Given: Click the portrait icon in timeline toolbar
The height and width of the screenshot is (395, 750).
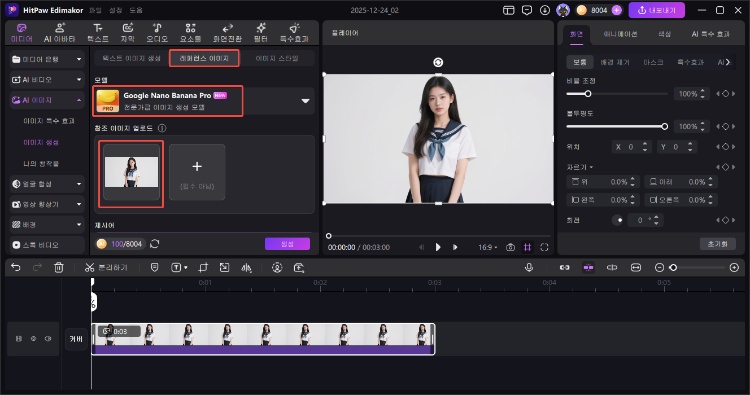Looking at the screenshot, I should tap(277, 267).
